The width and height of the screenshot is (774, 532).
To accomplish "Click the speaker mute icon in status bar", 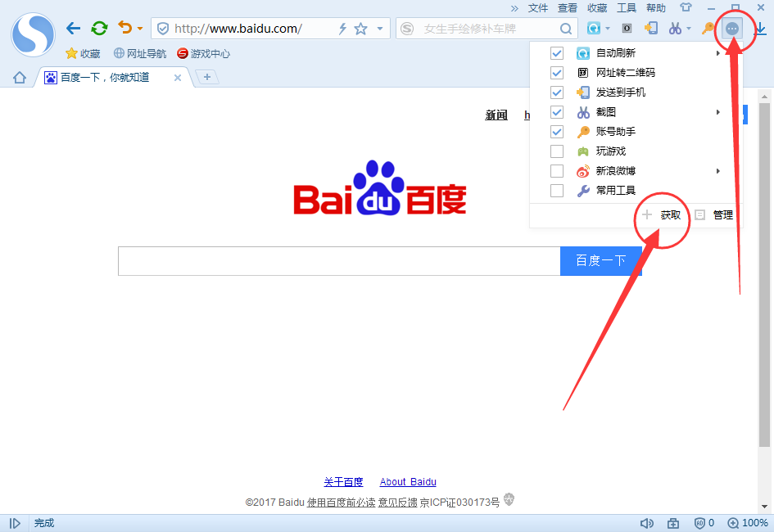I will coord(647,523).
